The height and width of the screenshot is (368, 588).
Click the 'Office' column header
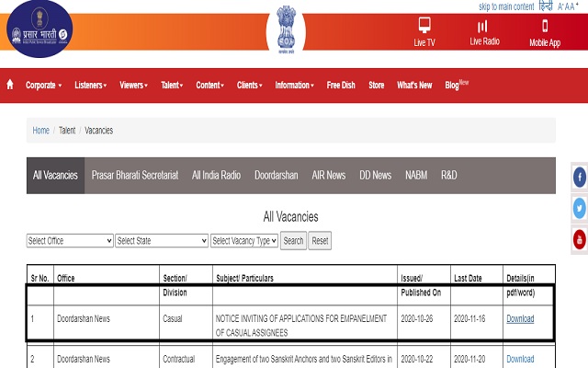click(65, 278)
